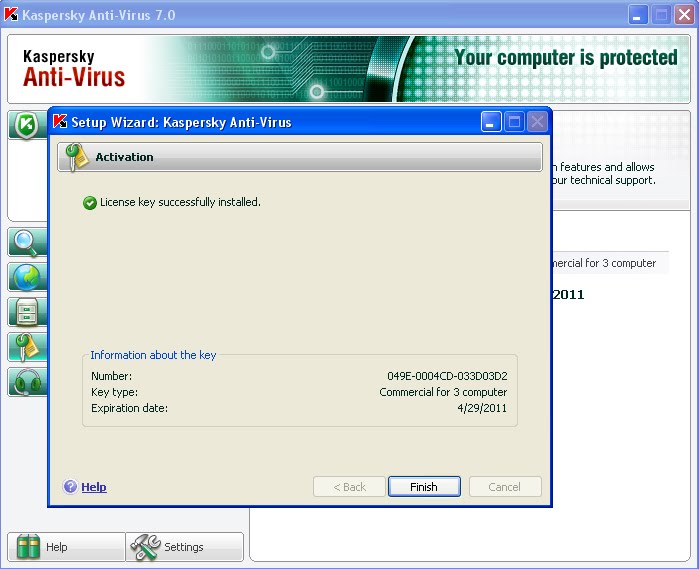
Task: Click the expiration date 4/29/2011
Action: [482, 408]
